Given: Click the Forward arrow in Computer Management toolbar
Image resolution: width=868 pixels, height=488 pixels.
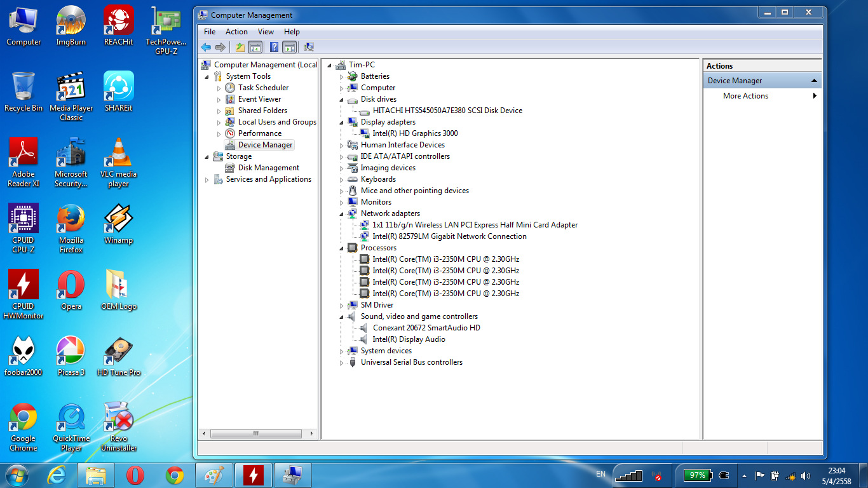Looking at the screenshot, I should click(x=220, y=47).
